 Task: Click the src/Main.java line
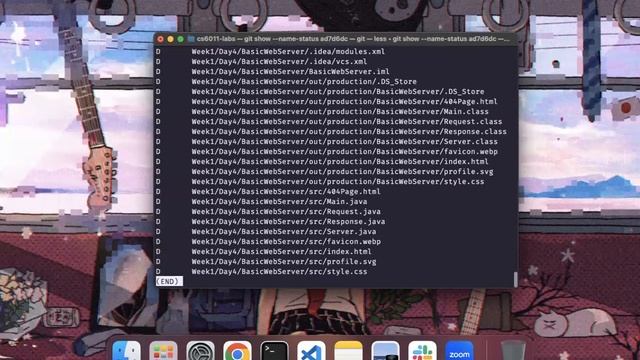(279, 202)
